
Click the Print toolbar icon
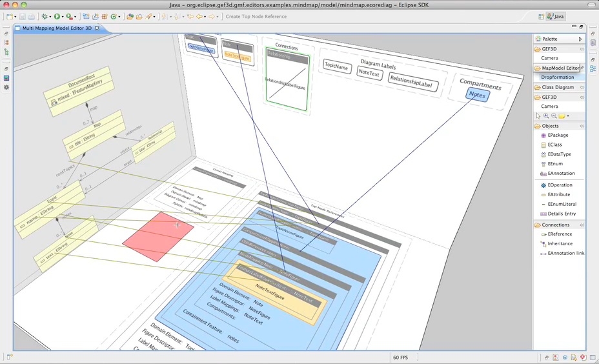coord(32,16)
